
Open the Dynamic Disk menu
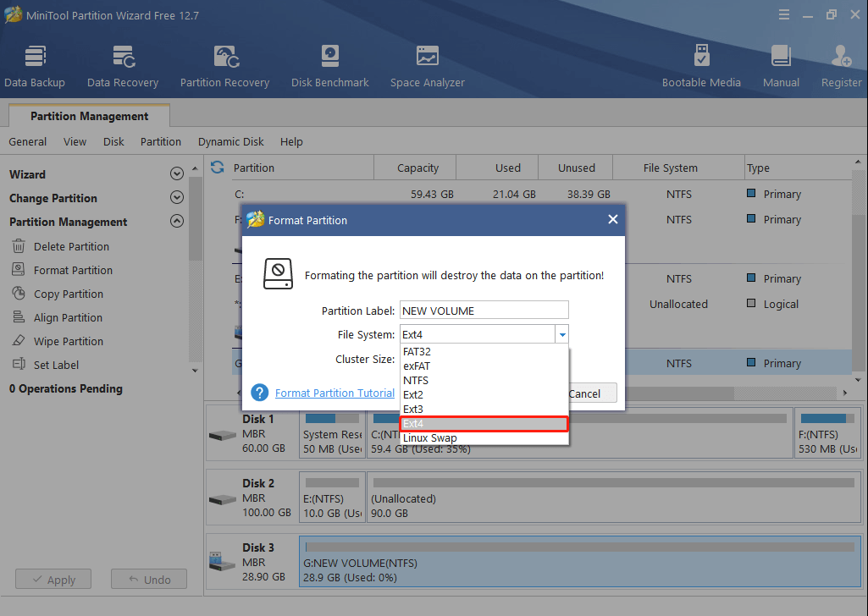[x=231, y=141]
